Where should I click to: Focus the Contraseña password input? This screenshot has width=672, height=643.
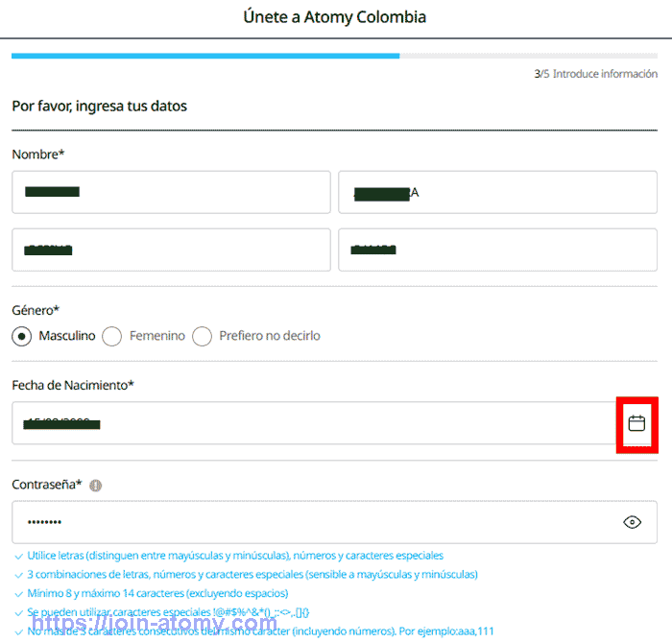pyautogui.click(x=307, y=522)
